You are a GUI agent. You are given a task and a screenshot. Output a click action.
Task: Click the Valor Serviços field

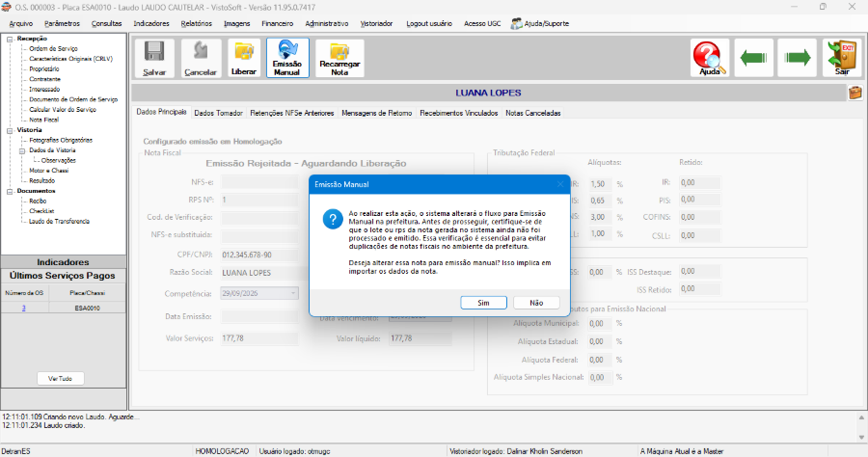[259, 338]
